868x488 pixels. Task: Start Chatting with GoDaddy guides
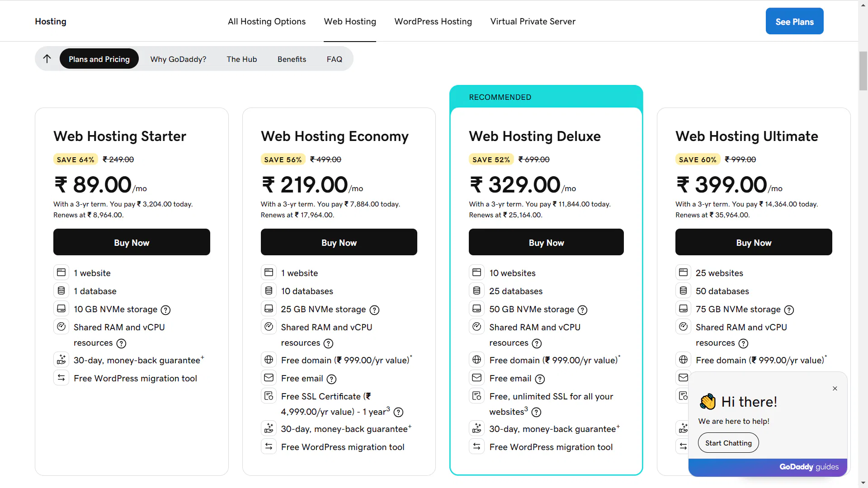(x=728, y=443)
